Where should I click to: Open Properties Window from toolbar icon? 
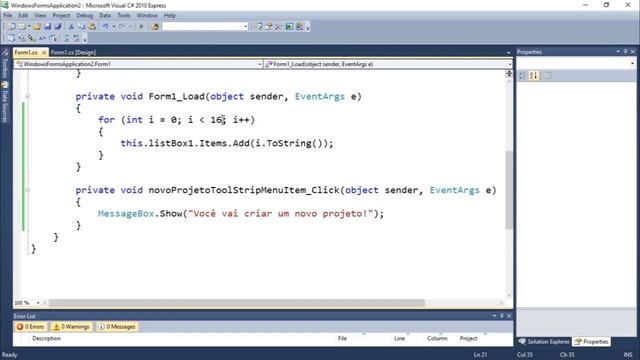(x=268, y=27)
